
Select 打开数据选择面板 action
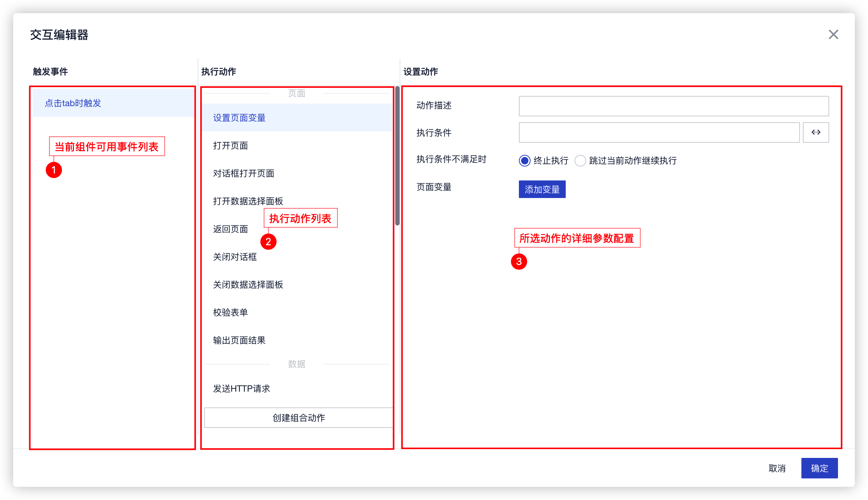(x=248, y=201)
